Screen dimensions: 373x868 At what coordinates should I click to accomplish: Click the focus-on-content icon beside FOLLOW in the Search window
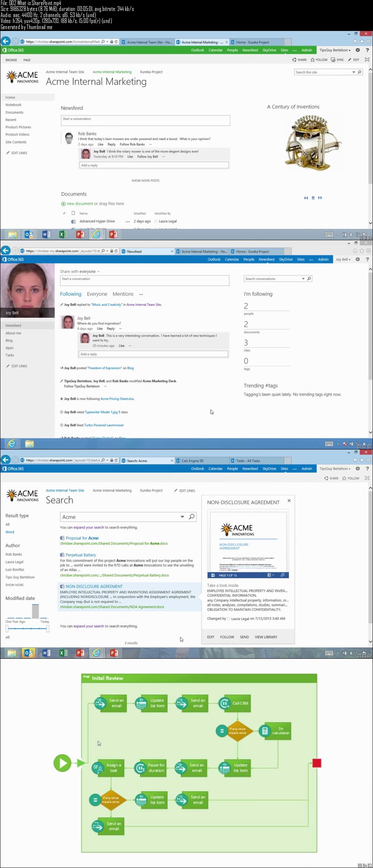point(367,478)
